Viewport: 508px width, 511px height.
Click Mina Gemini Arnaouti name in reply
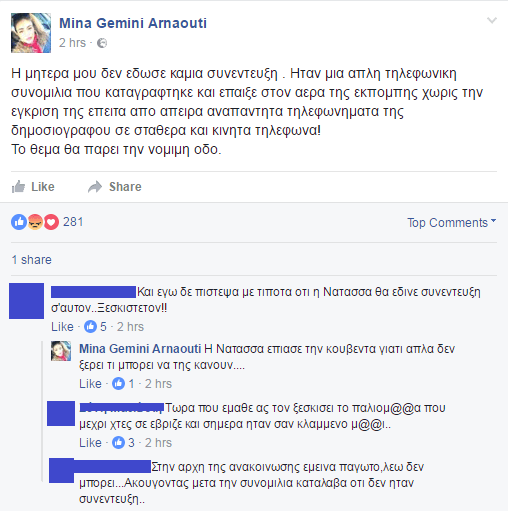tap(140, 349)
